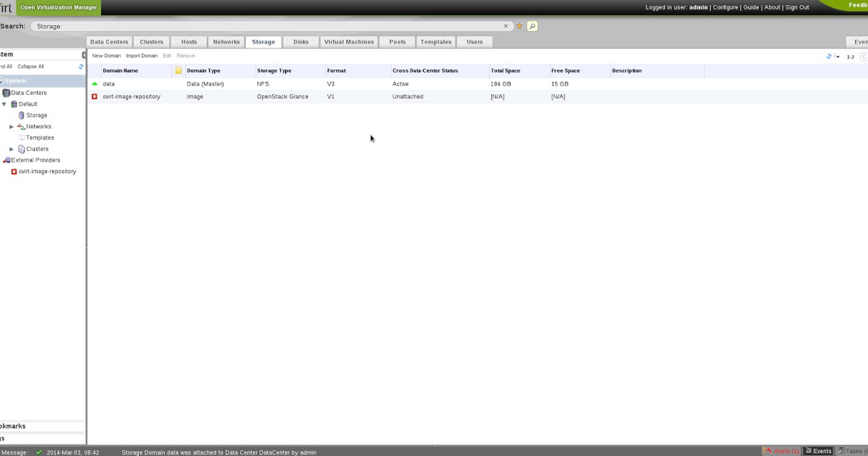Screen dimensions: 868x456
Task: Click the 'Unattached' status cell
Action: click(x=408, y=96)
